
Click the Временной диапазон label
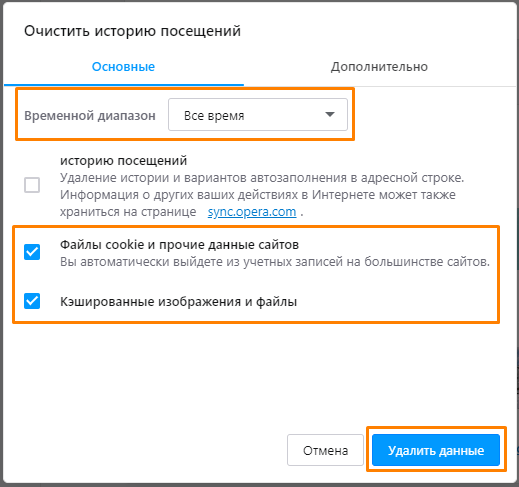pos(90,116)
